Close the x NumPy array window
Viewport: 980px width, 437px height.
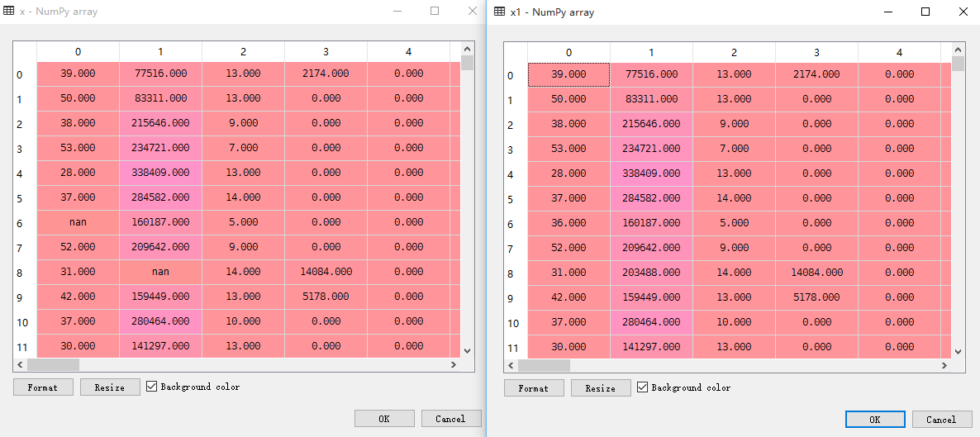[472, 11]
